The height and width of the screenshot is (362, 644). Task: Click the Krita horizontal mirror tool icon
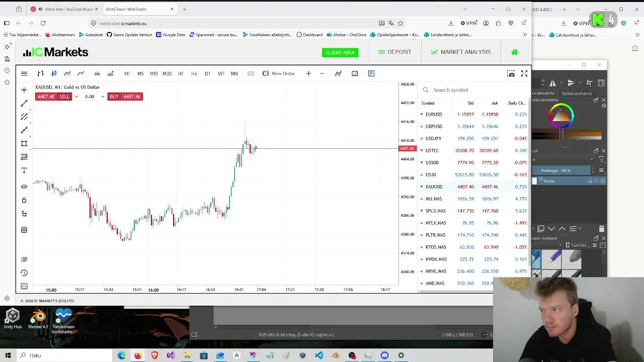point(552,83)
